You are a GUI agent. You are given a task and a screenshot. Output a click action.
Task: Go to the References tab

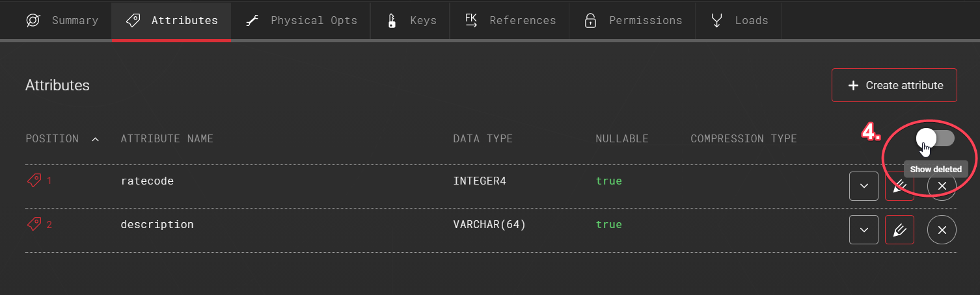point(510,20)
